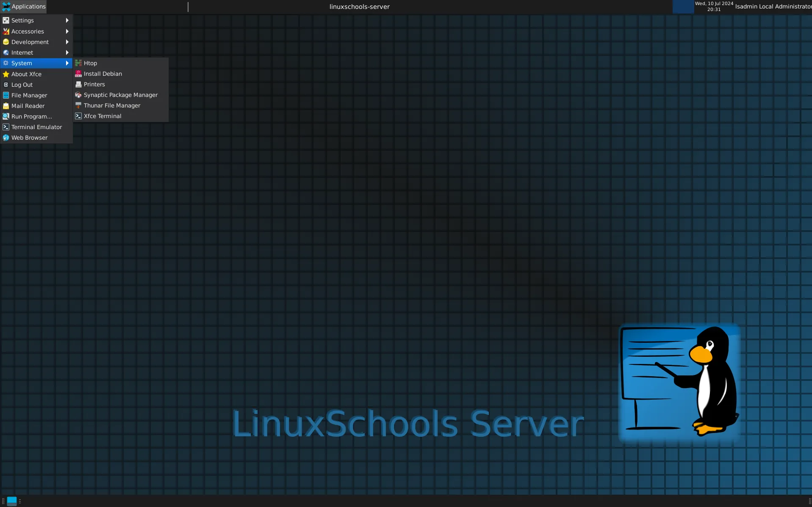The image size is (812, 507).
Task: Select Install Debian
Action: pyautogui.click(x=103, y=74)
